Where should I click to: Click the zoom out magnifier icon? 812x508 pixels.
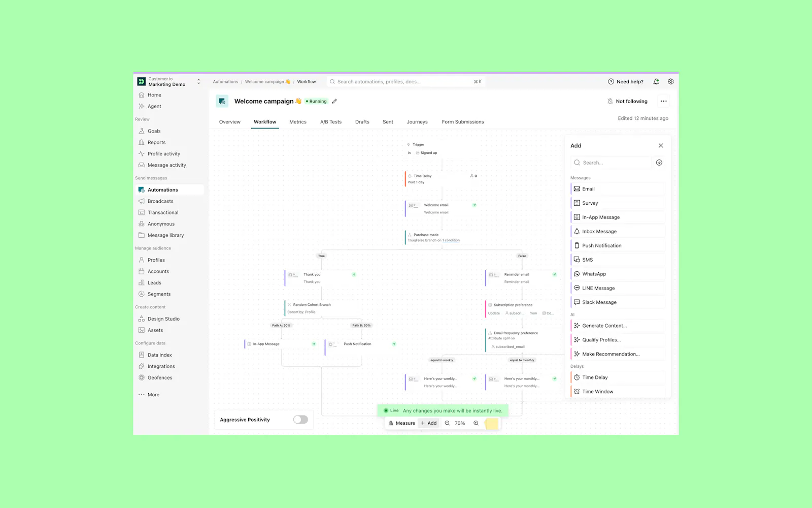pyautogui.click(x=447, y=423)
